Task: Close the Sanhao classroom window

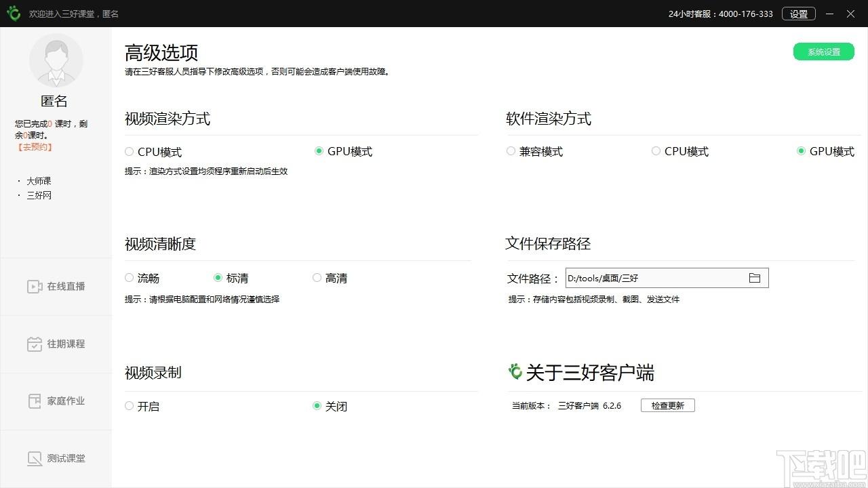Action: pos(851,14)
